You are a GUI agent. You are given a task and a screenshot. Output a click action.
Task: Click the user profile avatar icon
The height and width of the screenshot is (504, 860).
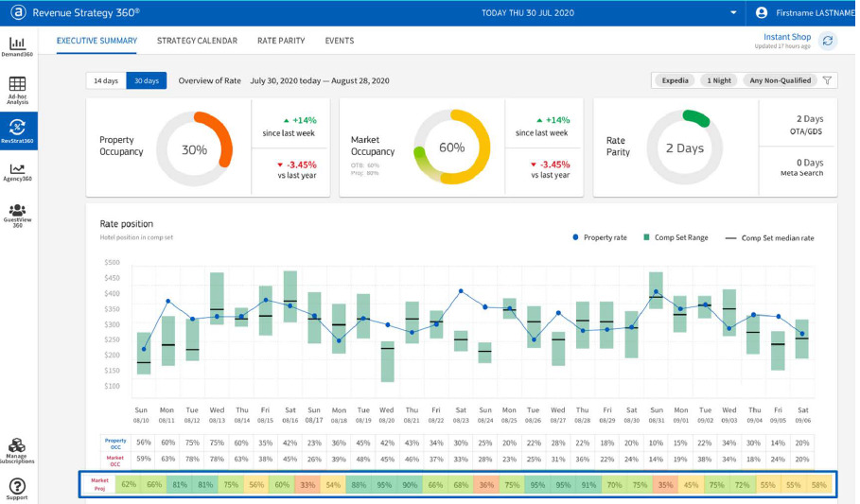click(x=762, y=12)
